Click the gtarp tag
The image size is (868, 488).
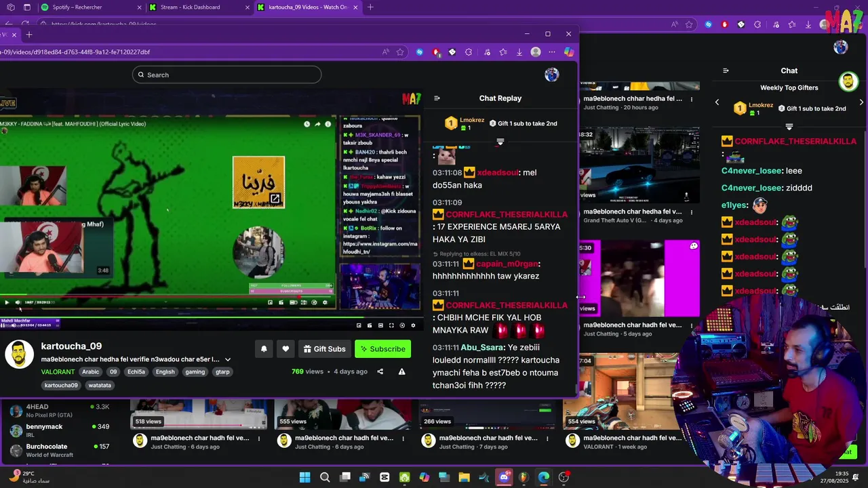(222, 371)
